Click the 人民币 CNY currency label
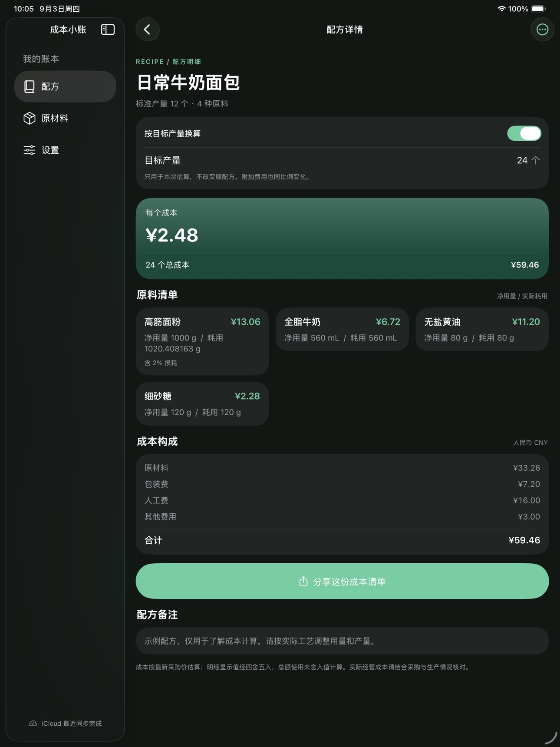The image size is (560, 747). pos(530,443)
